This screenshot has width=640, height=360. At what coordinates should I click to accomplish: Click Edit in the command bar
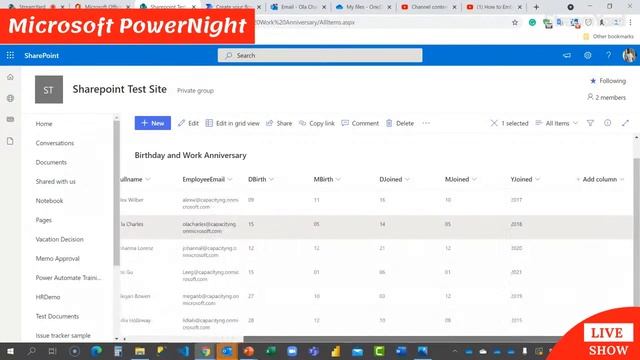pyautogui.click(x=188, y=123)
